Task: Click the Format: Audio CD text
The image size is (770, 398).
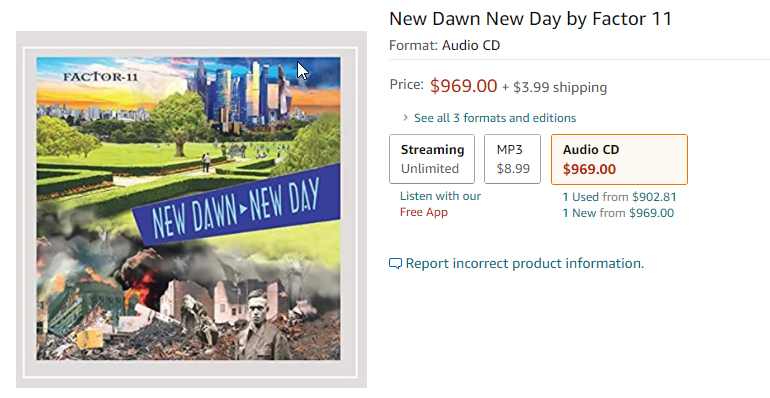Action: pyautogui.click(x=444, y=45)
